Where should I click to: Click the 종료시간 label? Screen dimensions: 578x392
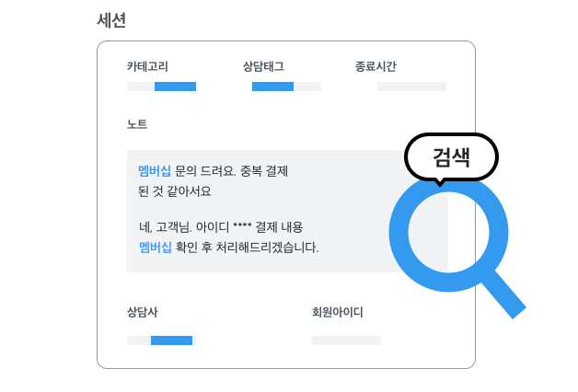coord(376,66)
